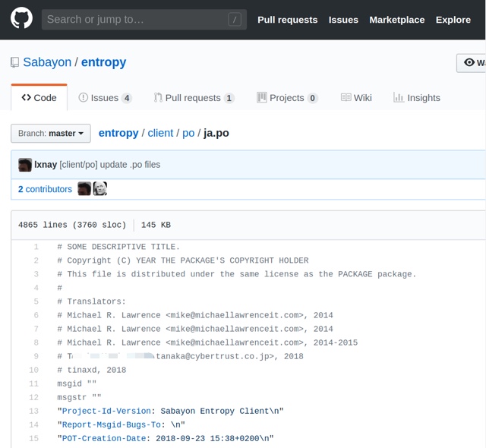The image size is (486, 448).
Task: Click lxnay's commit author avatar
Action: 25,165
